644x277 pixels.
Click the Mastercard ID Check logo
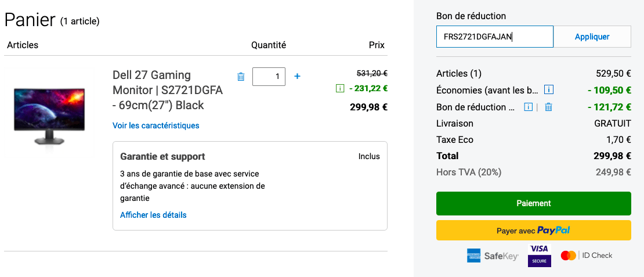tap(587, 256)
